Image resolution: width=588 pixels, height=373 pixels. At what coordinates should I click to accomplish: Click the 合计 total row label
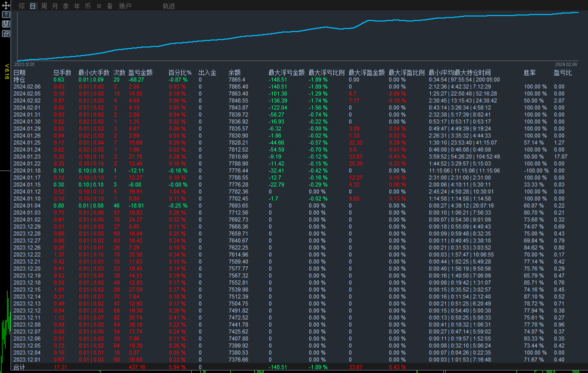click(20, 367)
